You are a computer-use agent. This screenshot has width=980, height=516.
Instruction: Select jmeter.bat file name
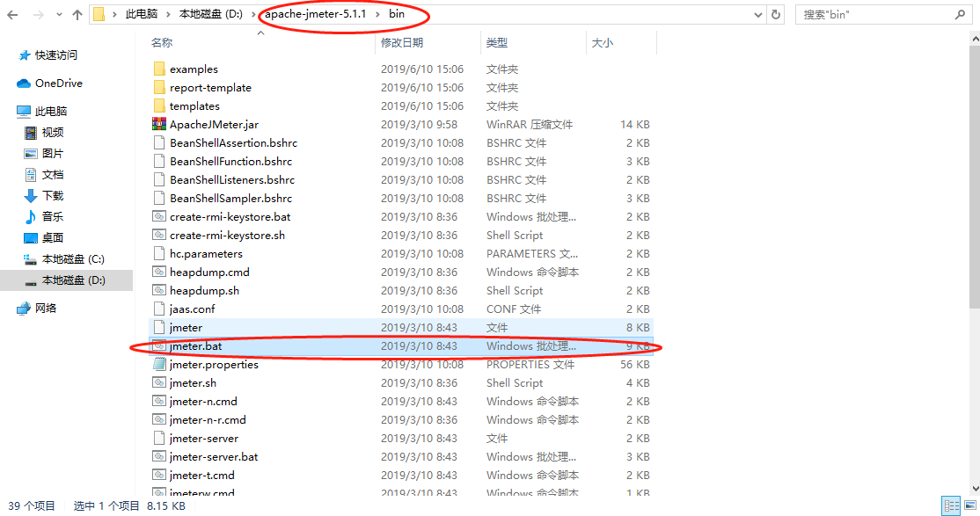(x=195, y=346)
